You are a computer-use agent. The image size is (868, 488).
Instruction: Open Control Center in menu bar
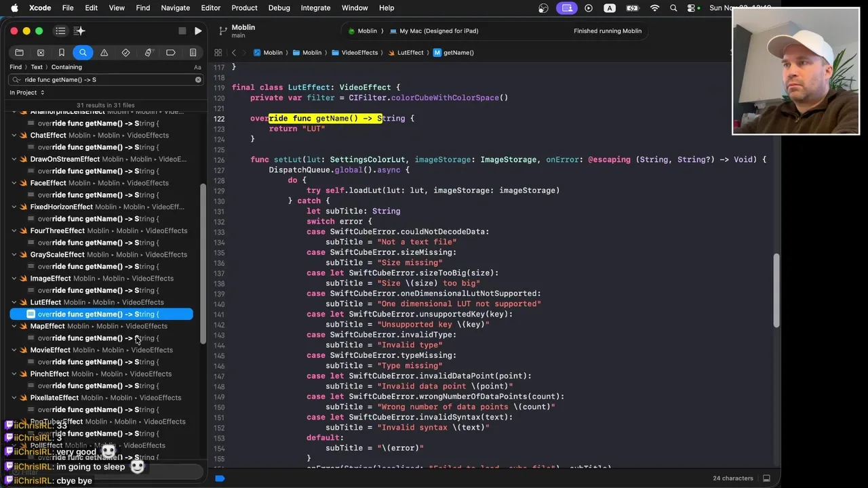pyautogui.click(x=692, y=8)
